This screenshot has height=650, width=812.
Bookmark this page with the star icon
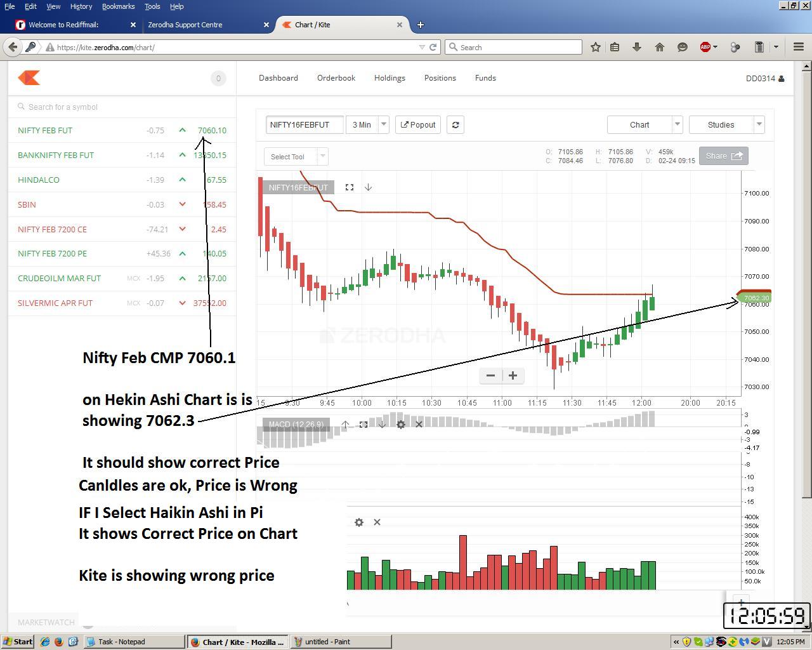click(596, 47)
